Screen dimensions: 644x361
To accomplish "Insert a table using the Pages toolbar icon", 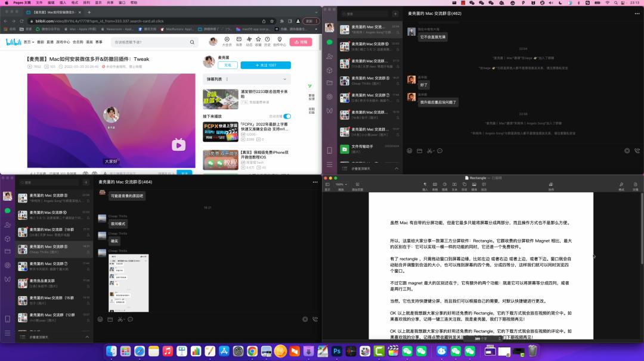I will click(435, 183).
